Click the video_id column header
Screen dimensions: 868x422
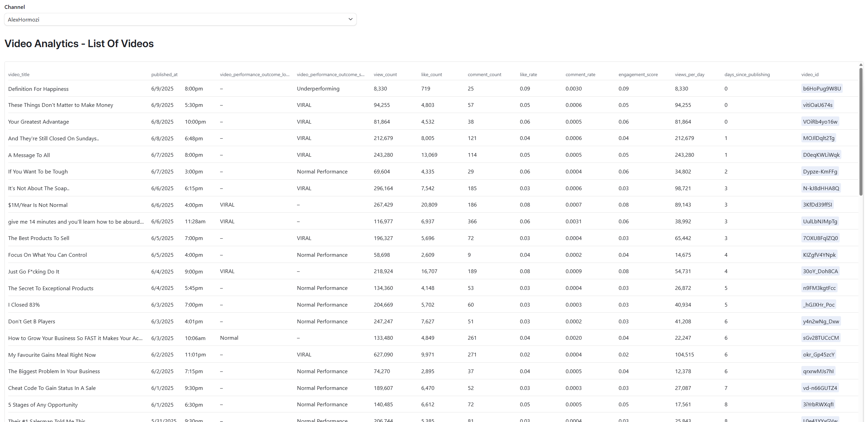(810, 74)
